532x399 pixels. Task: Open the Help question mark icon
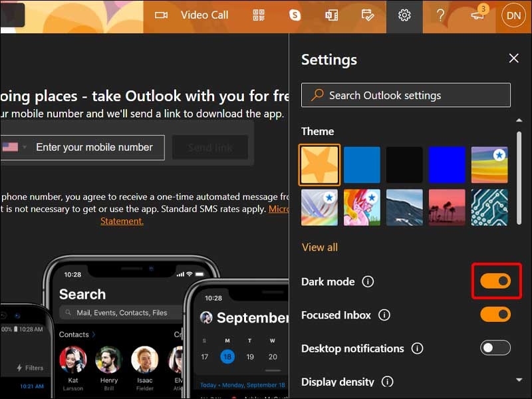point(440,15)
